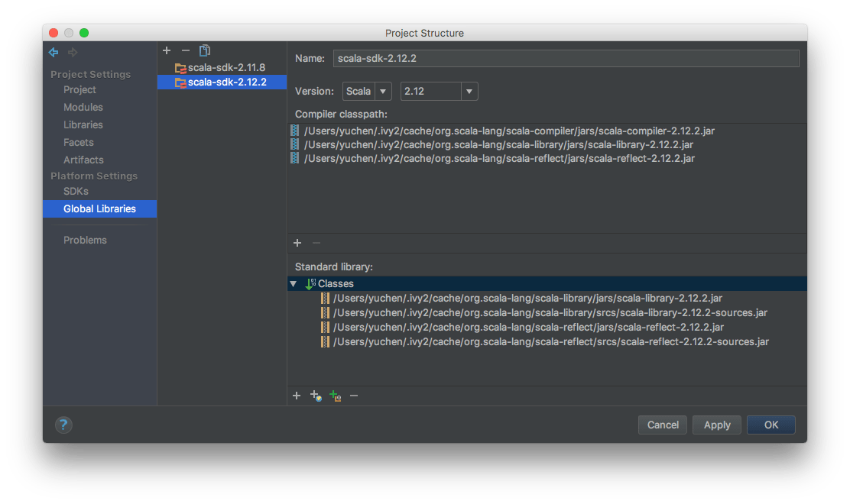This screenshot has width=850, height=504.
Task: Click the icon of scala-reflect-2.12.2-sources.jar
Action: point(325,341)
